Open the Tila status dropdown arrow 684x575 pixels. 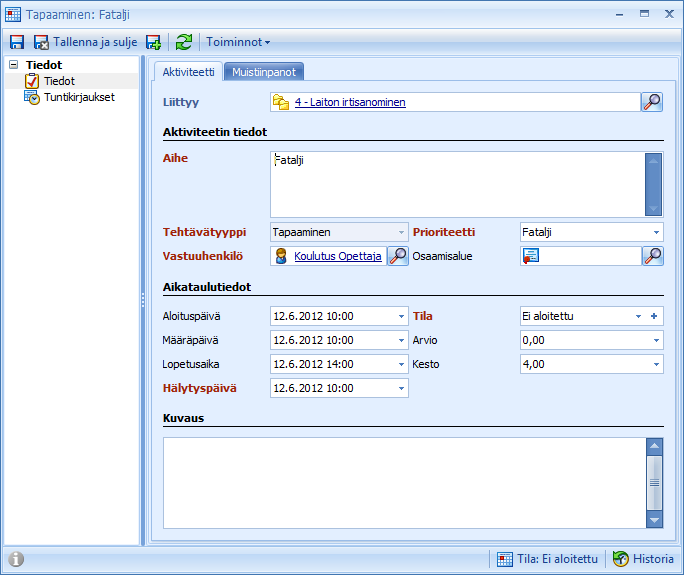[x=638, y=316]
